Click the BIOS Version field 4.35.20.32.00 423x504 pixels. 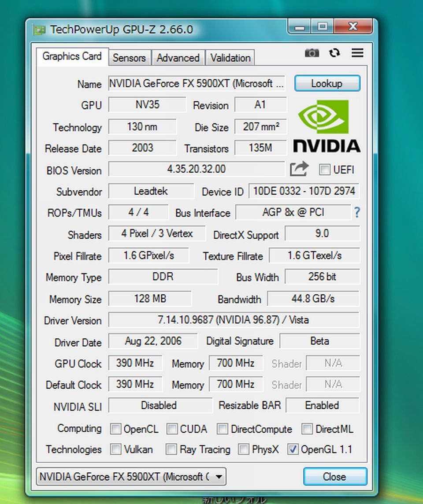point(197,169)
